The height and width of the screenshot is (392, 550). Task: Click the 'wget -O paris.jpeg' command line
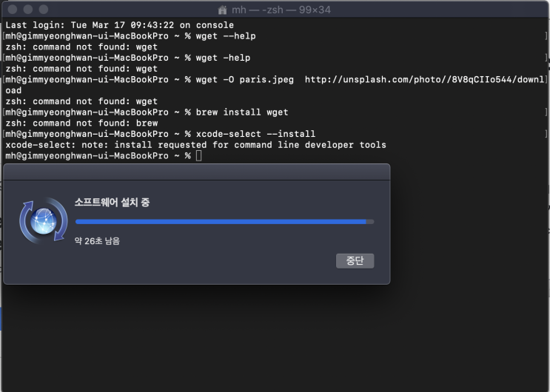275,80
